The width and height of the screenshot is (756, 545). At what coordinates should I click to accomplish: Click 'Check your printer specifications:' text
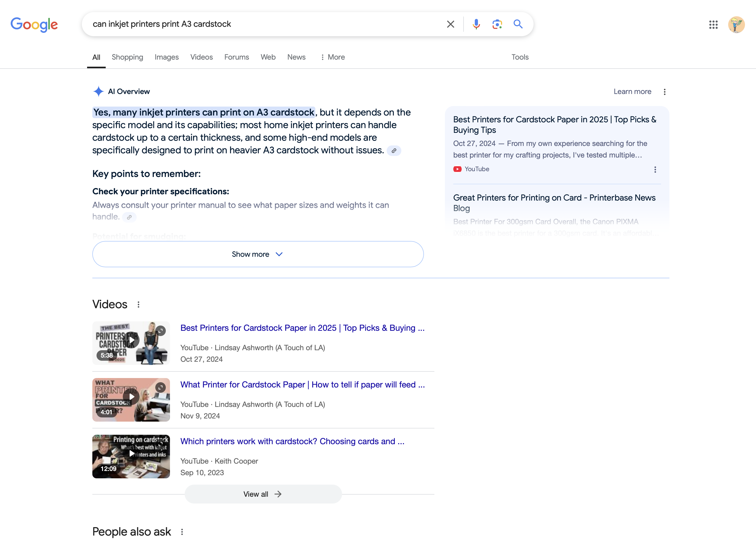click(x=161, y=191)
